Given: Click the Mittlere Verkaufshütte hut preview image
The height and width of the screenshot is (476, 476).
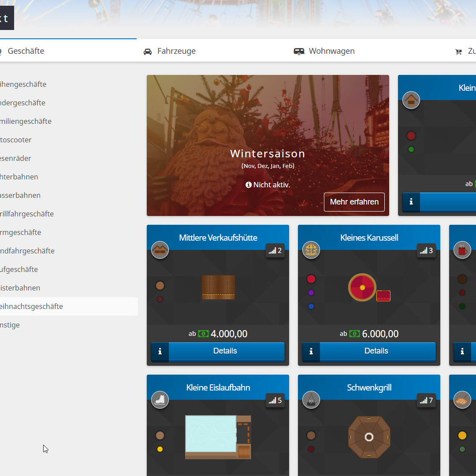Looking at the screenshot, I should click(218, 287).
